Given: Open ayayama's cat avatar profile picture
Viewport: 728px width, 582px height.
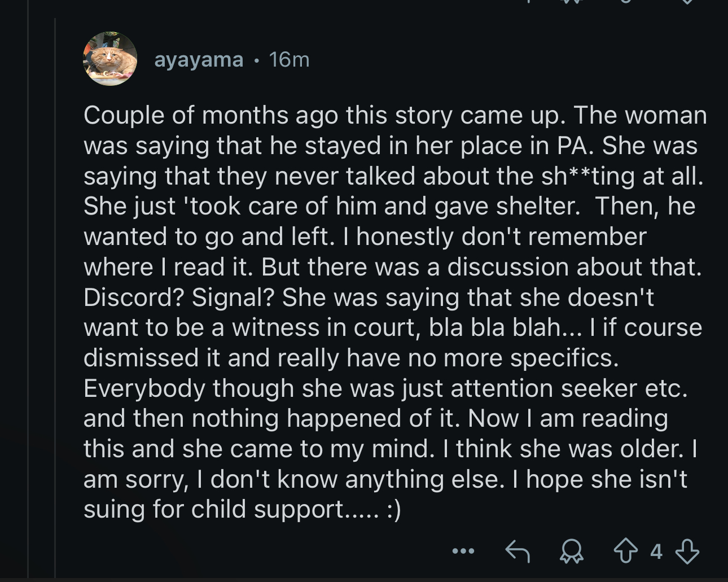Looking at the screenshot, I should pos(110,59).
